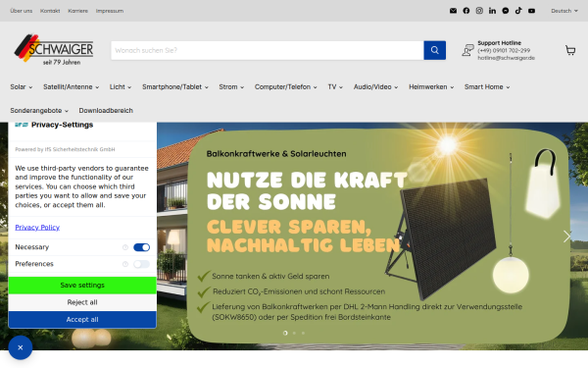
Task: Open the YouTube icon link
Action: click(532, 11)
